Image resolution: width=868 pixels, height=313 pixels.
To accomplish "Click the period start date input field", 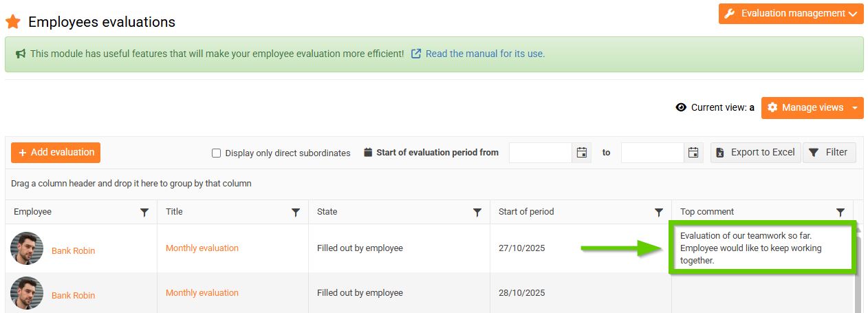I will (541, 153).
